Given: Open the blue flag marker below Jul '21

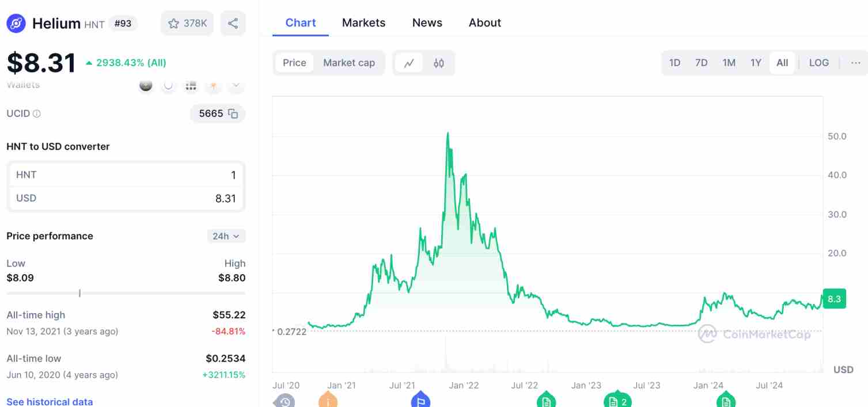Looking at the screenshot, I should click(x=420, y=401).
